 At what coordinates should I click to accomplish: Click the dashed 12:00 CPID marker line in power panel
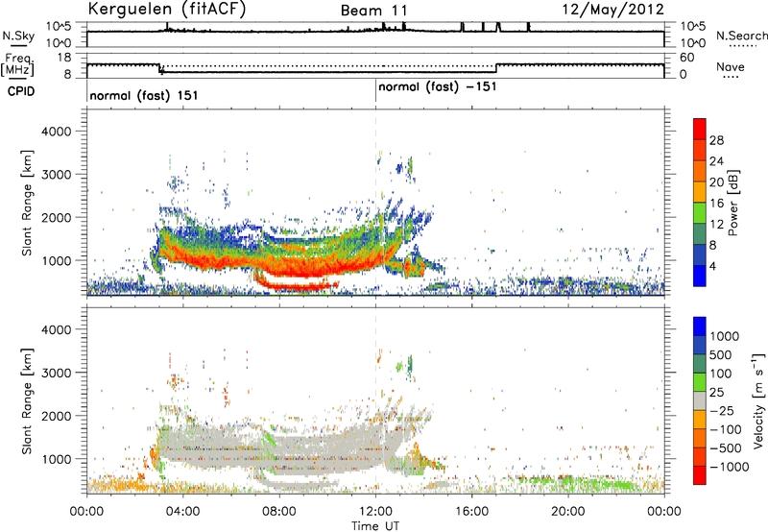376,203
